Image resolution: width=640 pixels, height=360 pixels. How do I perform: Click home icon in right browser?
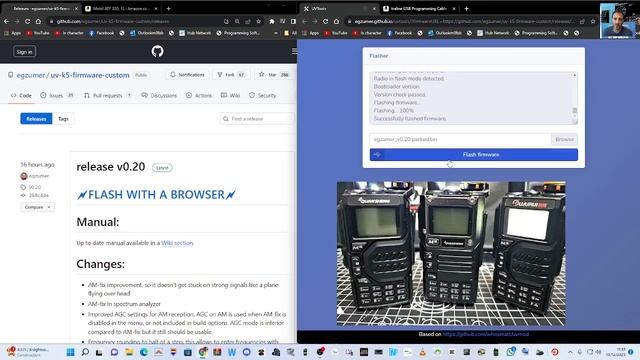click(x=336, y=21)
